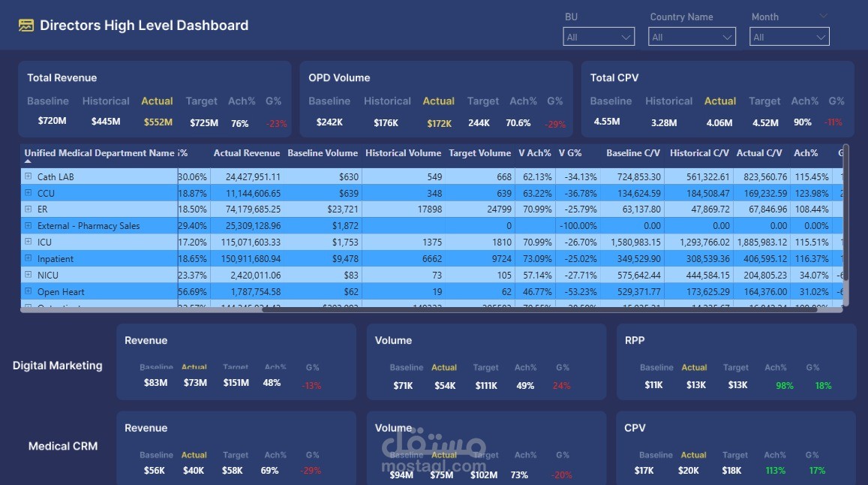Open the Country Name filter dropdown
Image resolution: width=868 pixels, height=485 pixels.
pos(692,35)
